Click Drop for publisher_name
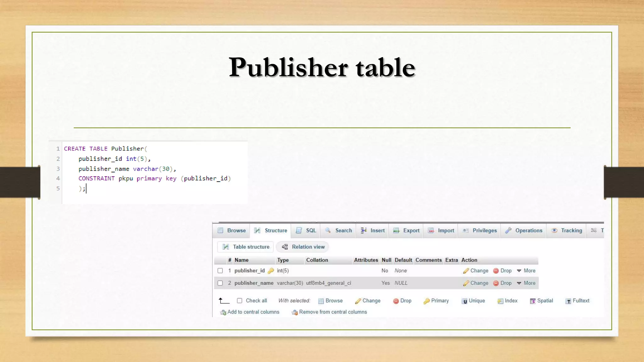 tap(502, 283)
